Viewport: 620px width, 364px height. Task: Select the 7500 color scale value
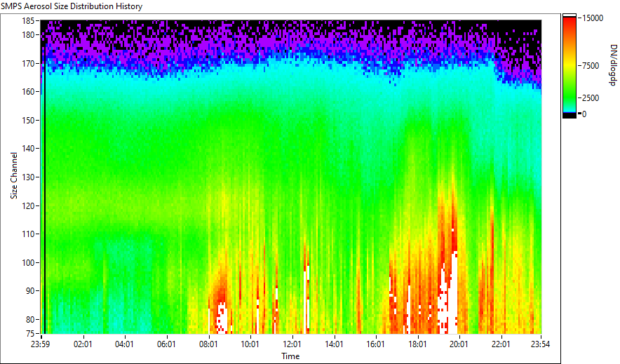[591, 66]
